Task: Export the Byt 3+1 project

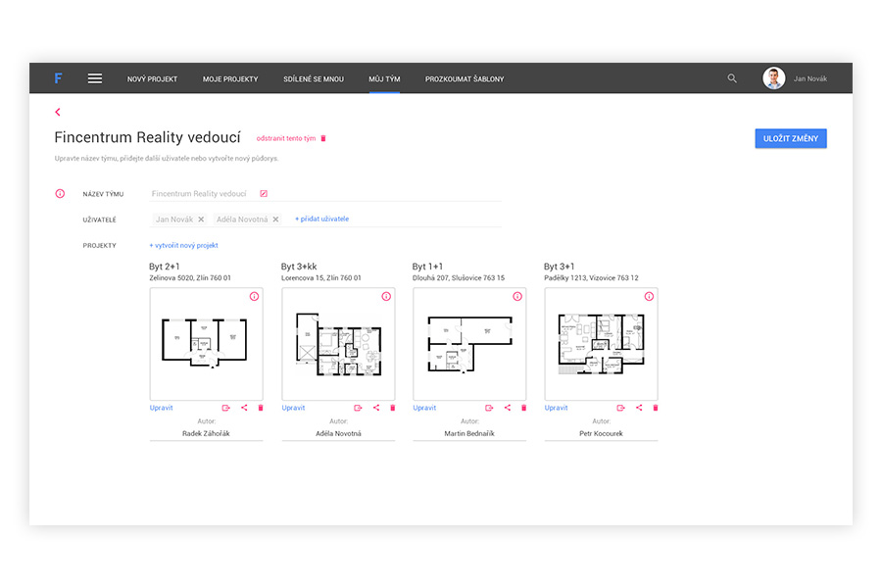Action: [x=621, y=408]
